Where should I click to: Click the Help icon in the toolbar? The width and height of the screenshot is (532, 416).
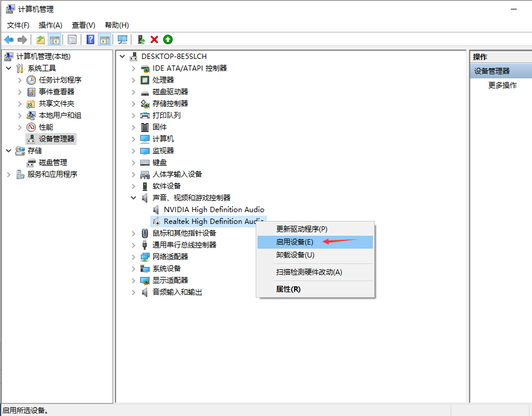point(89,39)
